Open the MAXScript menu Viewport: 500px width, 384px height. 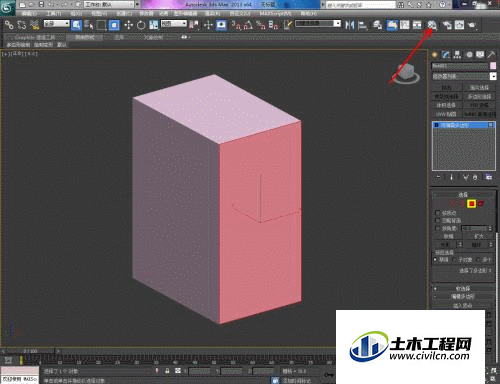(275, 14)
